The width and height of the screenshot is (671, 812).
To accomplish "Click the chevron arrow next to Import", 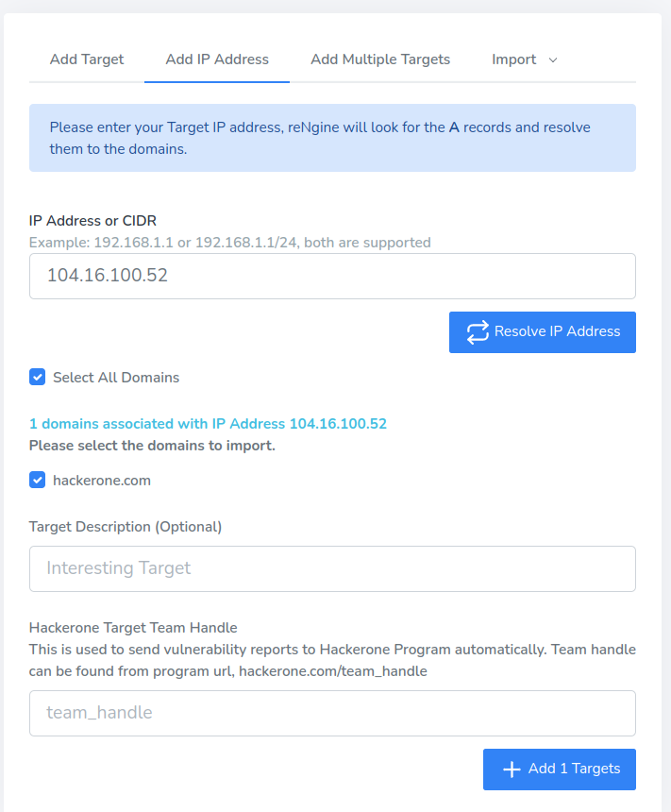I will [x=553, y=59].
